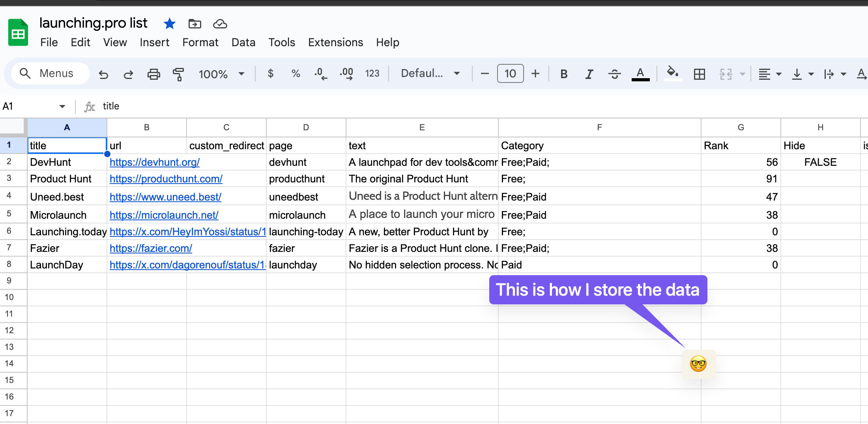Image resolution: width=868 pixels, height=424 pixels.
Task: Undo the last action
Action: (103, 74)
